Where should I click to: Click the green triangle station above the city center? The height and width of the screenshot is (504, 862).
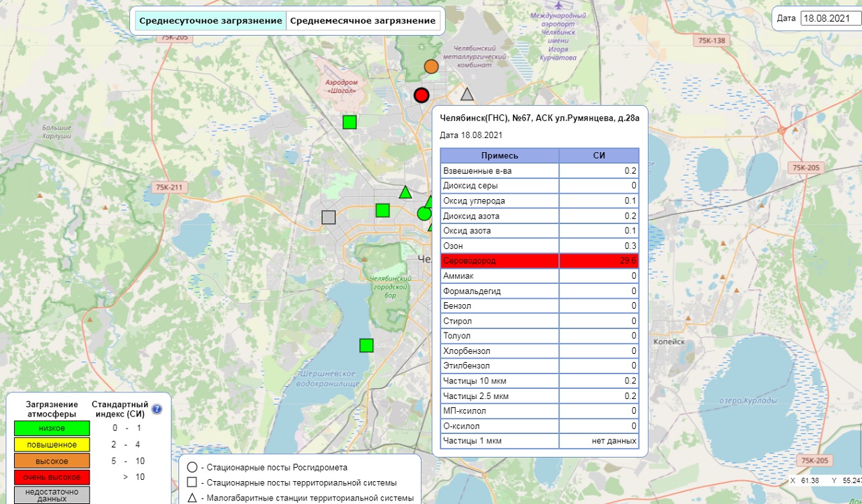tap(405, 192)
